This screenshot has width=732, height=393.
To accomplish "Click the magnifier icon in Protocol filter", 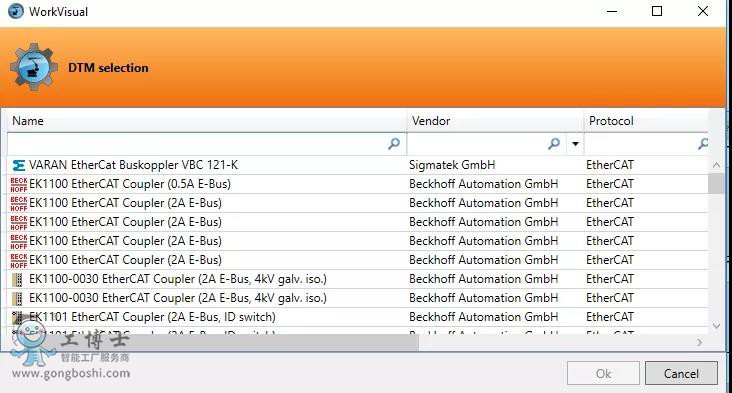I will coord(703,144).
